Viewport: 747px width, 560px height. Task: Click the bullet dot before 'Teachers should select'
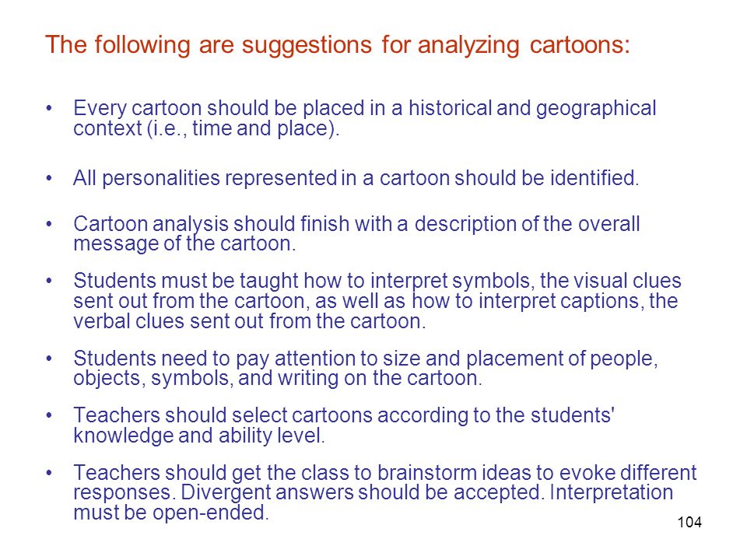(x=48, y=415)
